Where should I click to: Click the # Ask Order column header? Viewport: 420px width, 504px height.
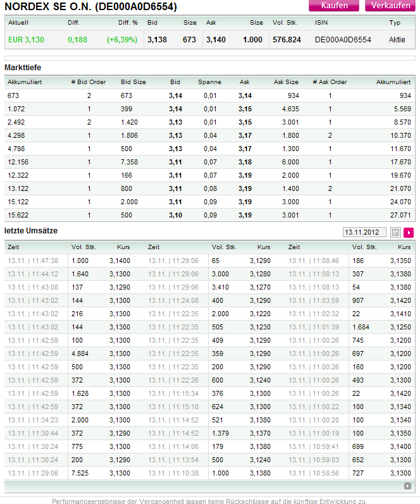(x=330, y=82)
